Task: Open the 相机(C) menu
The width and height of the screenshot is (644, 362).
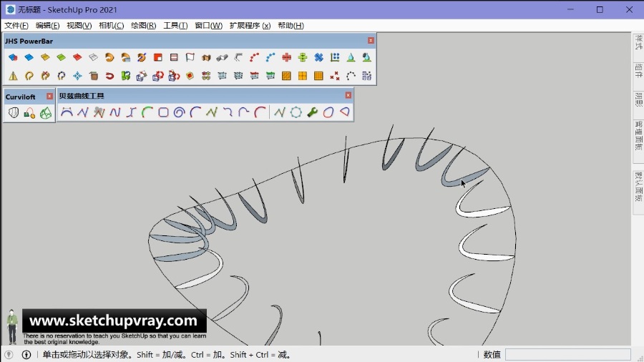Action: (x=112, y=26)
